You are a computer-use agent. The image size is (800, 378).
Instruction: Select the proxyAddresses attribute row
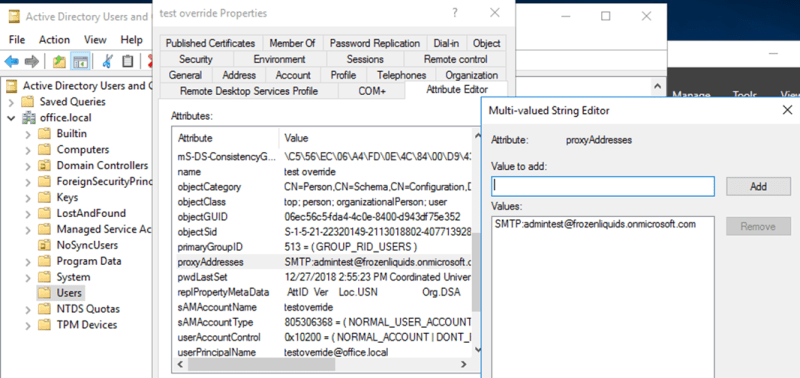(323, 262)
